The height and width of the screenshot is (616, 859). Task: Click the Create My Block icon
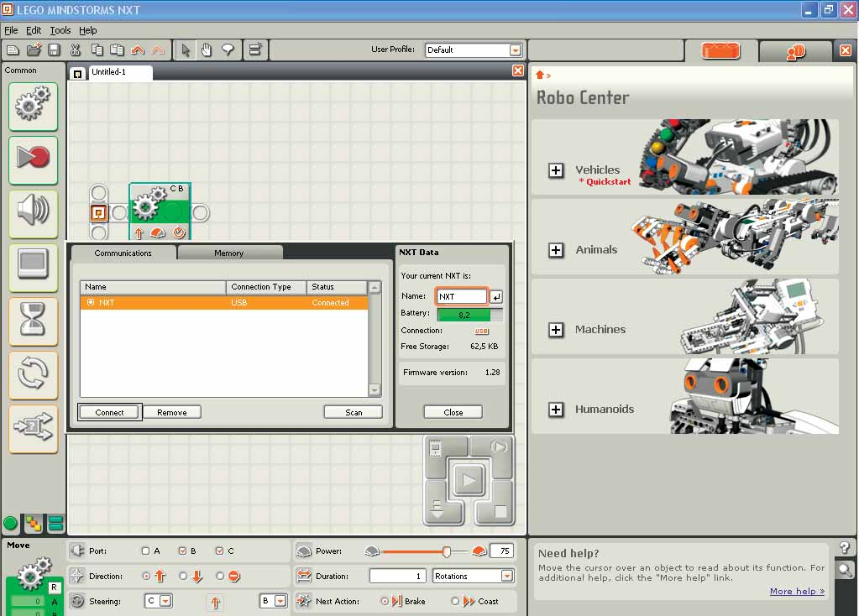tap(255, 50)
